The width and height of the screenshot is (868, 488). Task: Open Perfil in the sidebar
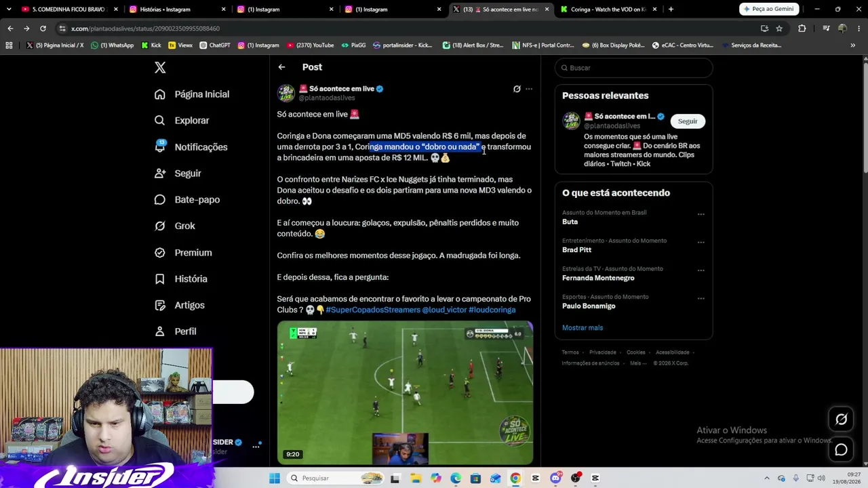click(x=176, y=331)
